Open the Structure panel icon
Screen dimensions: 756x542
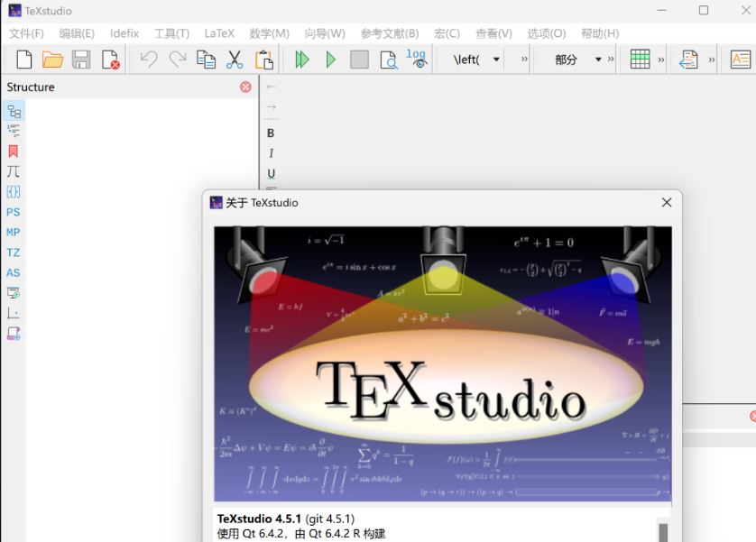pyautogui.click(x=13, y=111)
